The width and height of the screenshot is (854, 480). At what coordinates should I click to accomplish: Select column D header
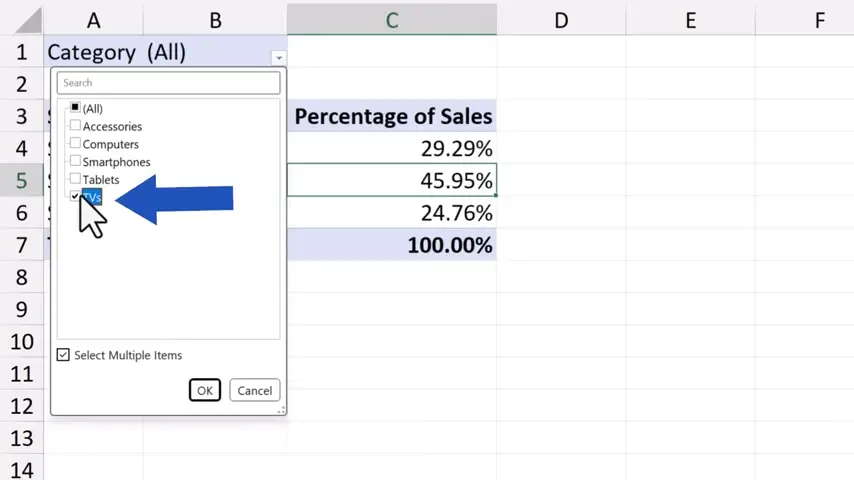(x=561, y=20)
